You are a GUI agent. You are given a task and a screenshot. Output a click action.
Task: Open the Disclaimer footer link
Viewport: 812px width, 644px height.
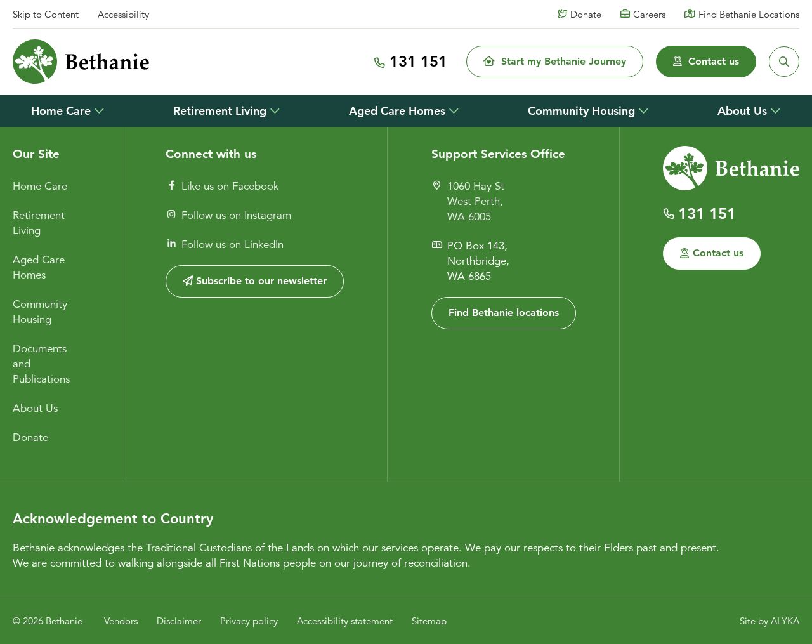tap(179, 621)
